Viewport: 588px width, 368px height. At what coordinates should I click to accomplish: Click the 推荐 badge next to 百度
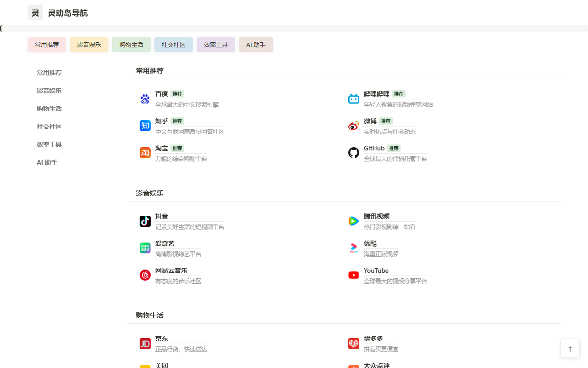point(177,94)
